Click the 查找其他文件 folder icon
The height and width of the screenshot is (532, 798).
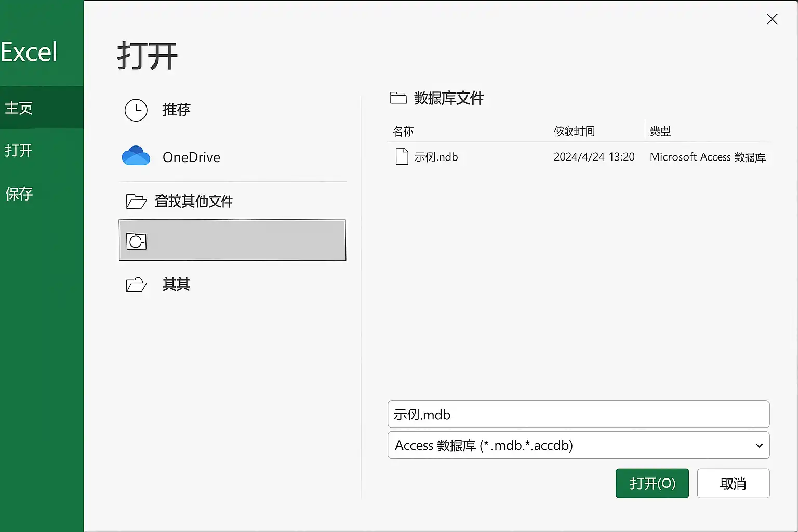coord(136,201)
